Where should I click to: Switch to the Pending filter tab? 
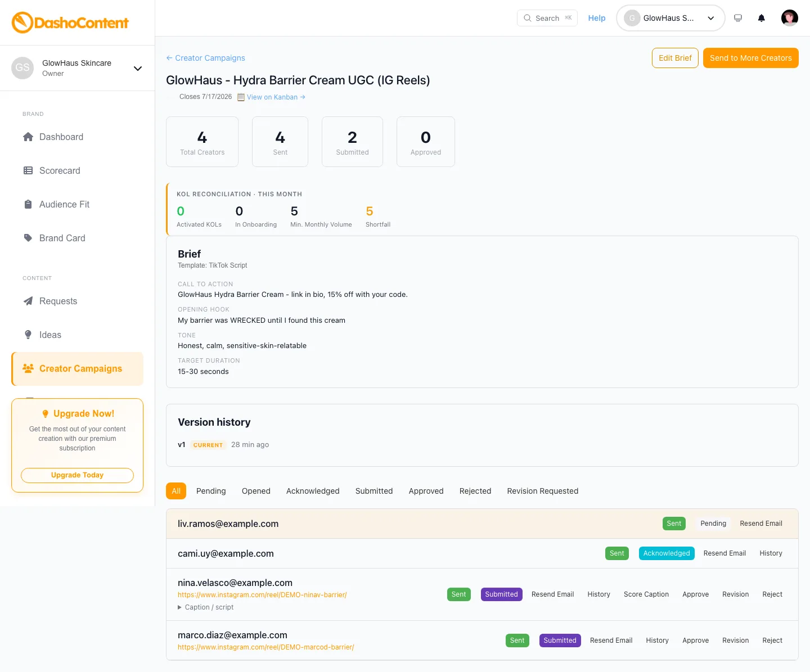tap(211, 491)
